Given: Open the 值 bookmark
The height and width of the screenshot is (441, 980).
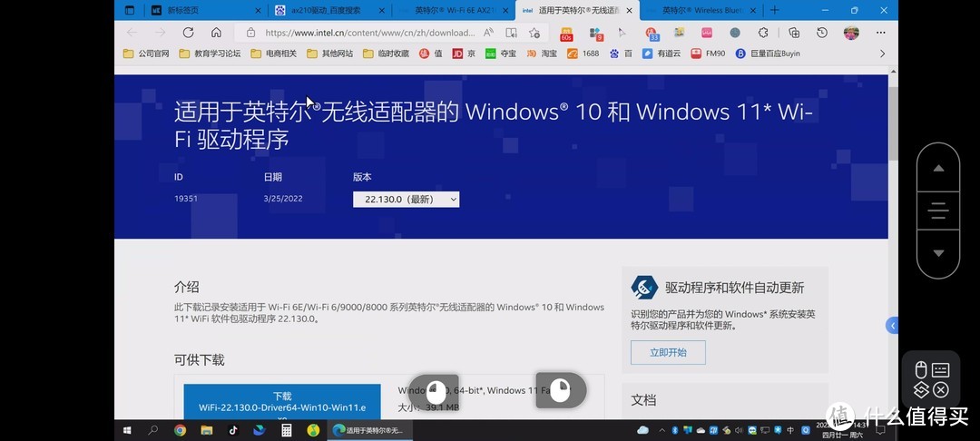Looking at the screenshot, I should [431, 54].
